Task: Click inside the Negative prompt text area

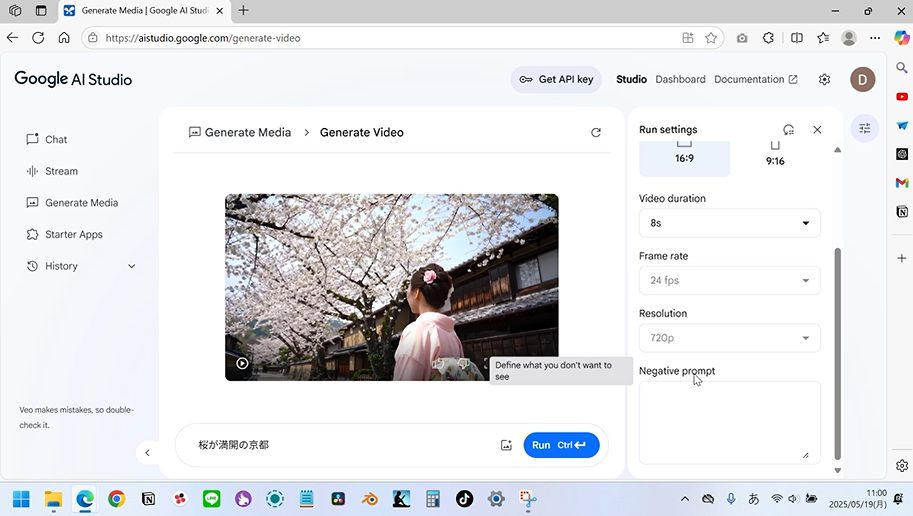Action: (x=729, y=422)
